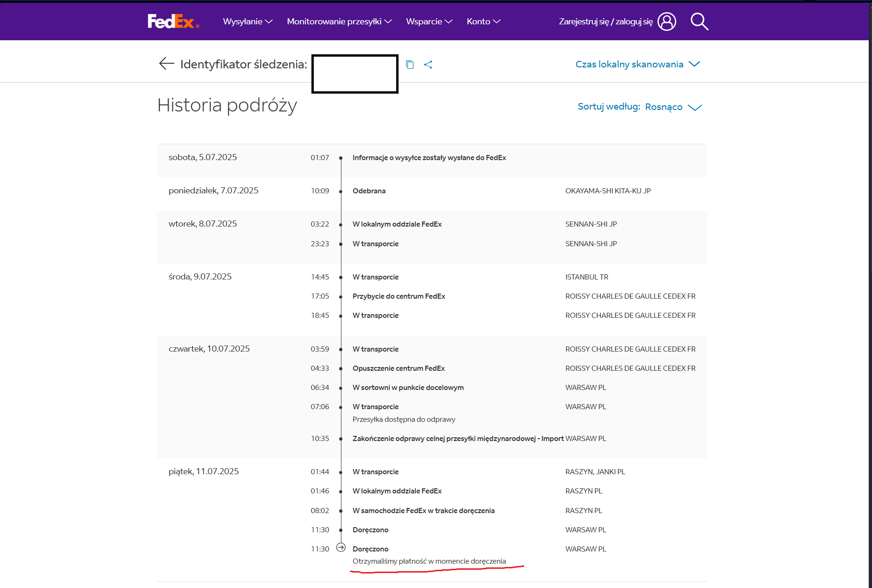Click the 'Informacje o wysyłce' timeline marker
The height and width of the screenshot is (588, 872).
click(x=341, y=158)
